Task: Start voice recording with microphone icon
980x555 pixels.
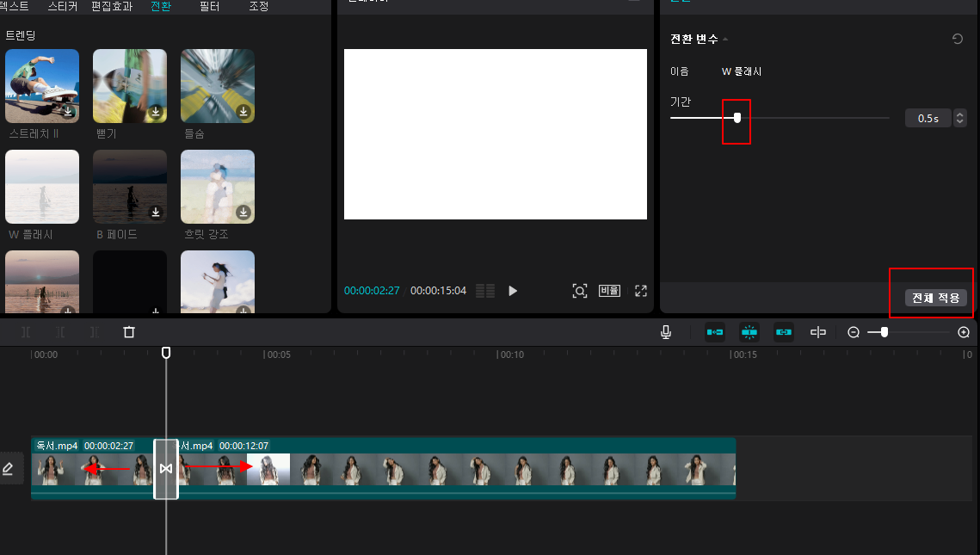Action: [666, 332]
